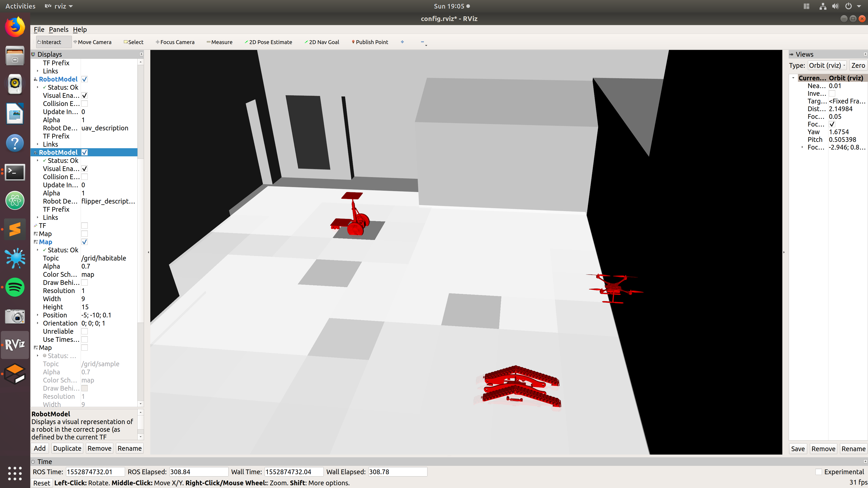Click the Displays panel vertical scrollbar

coord(141,233)
